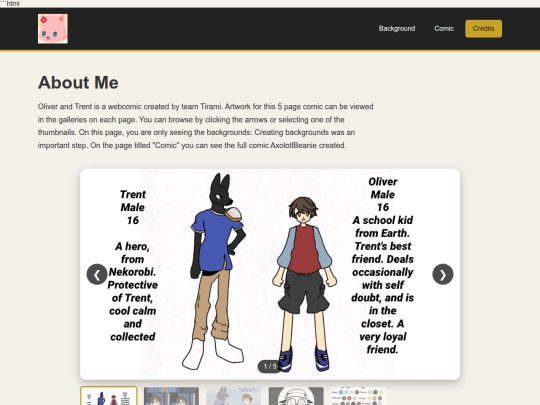
Task: Select the color palette thumbnail
Action: (359, 396)
